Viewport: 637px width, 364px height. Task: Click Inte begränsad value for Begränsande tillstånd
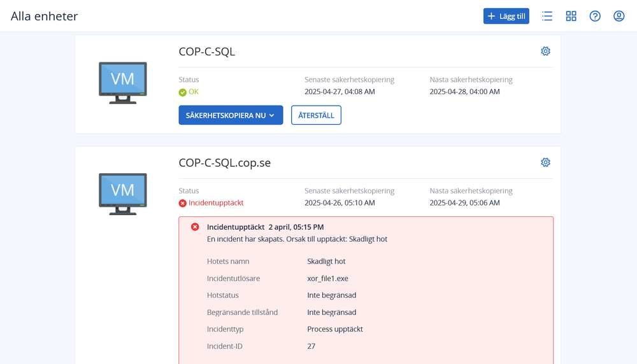coord(331,312)
